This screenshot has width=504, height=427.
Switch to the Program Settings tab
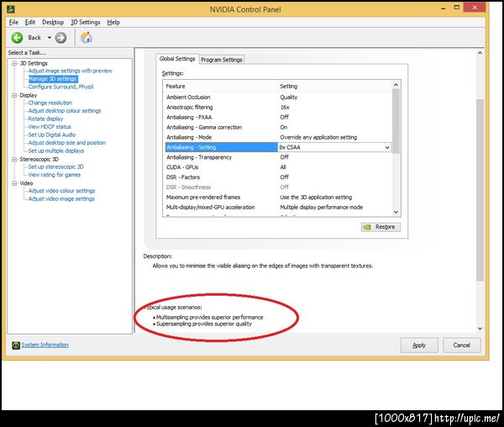coord(222,60)
